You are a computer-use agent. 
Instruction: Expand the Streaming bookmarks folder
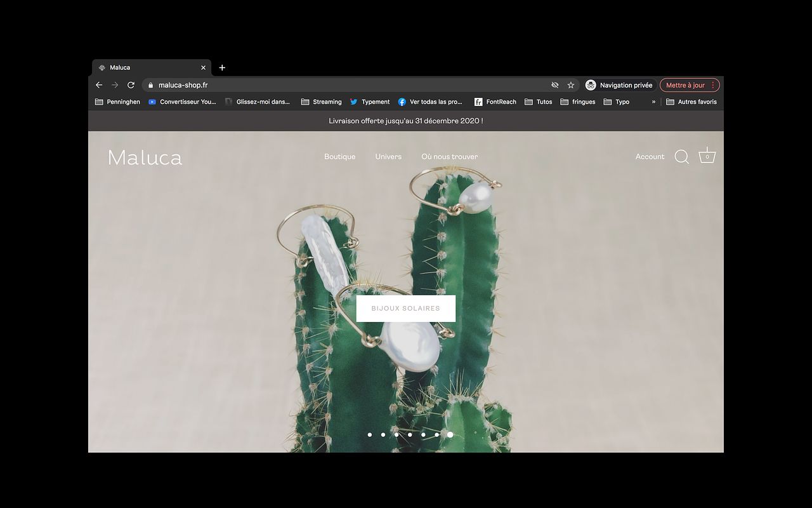321,102
